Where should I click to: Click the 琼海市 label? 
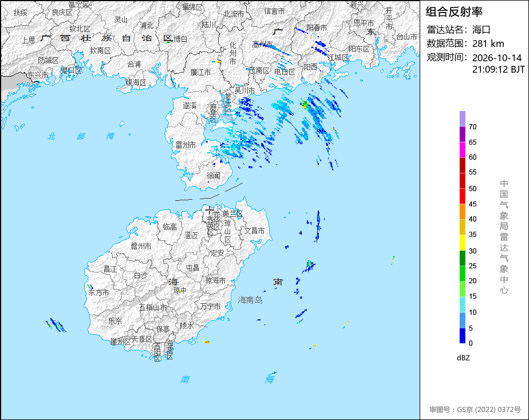[216, 280]
